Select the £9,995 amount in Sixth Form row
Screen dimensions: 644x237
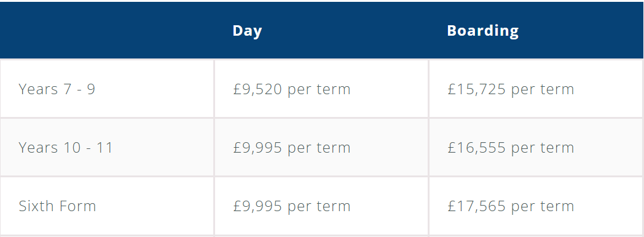[257, 207]
